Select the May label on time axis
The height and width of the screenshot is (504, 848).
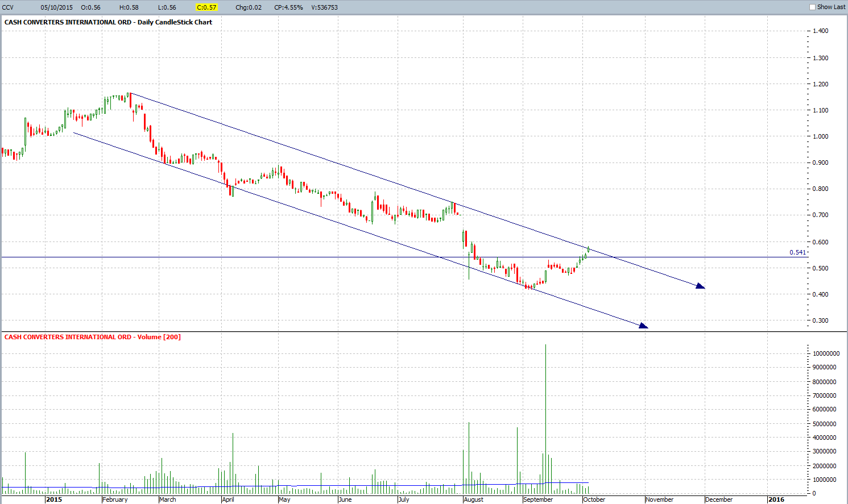[284, 499]
